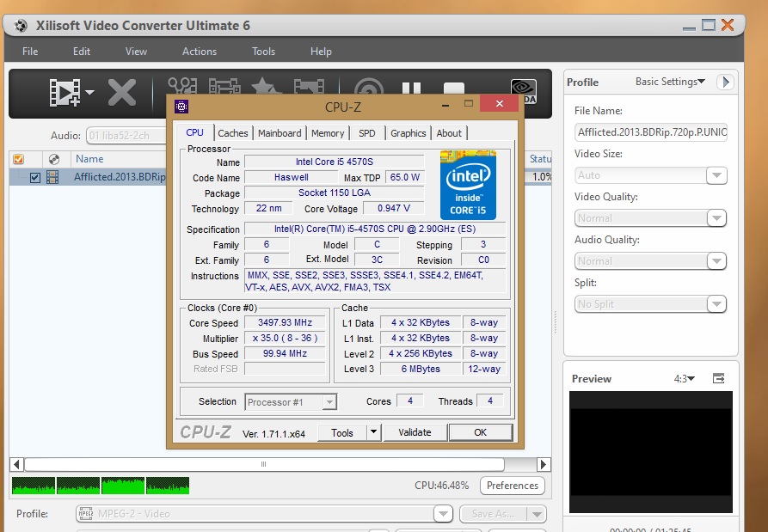This screenshot has width=768, height=532.
Task: Open the File menu
Action: click(30, 52)
